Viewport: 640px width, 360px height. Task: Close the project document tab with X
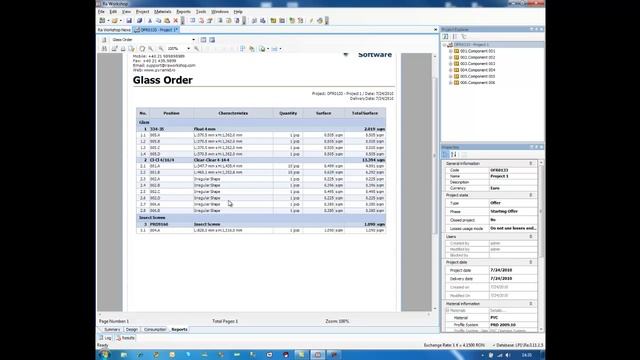[x=435, y=30]
